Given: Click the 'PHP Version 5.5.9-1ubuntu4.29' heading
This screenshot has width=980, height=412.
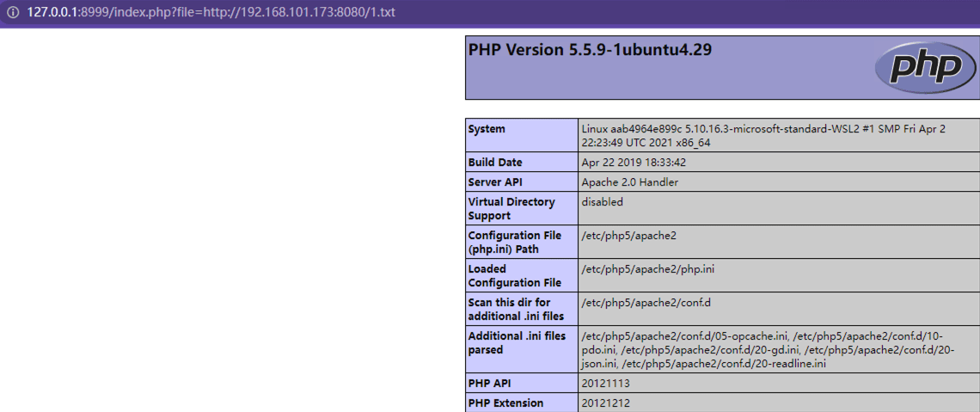Looking at the screenshot, I should pyautogui.click(x=590, y=50).
